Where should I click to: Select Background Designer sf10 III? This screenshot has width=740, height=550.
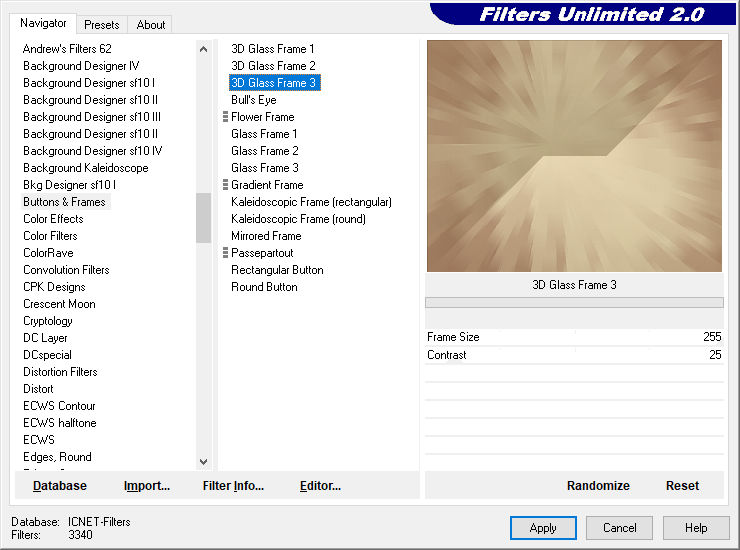tap(92, 117)
